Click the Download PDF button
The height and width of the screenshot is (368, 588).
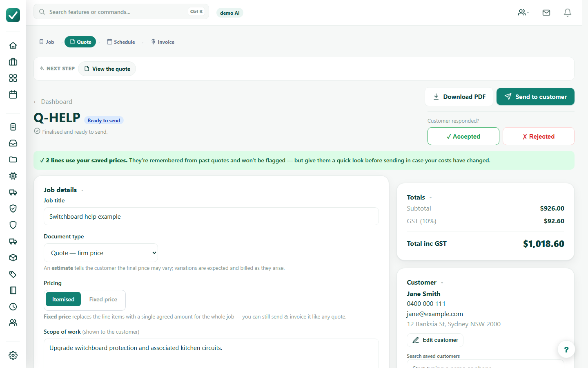[459, 96]
